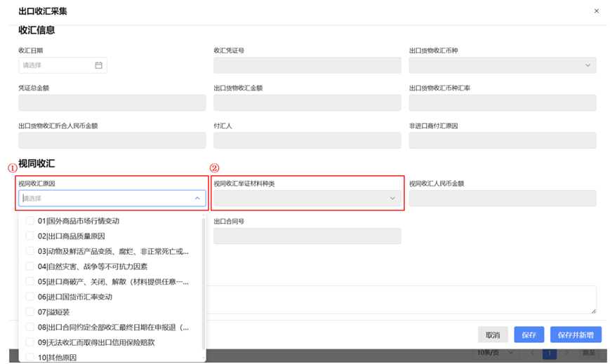Check 09|无法收汇而取得出口信用保险赔款

[30, 342]
